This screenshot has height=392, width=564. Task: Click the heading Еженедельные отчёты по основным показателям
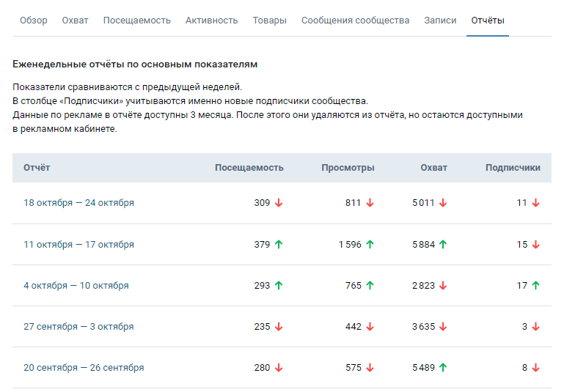135,64
